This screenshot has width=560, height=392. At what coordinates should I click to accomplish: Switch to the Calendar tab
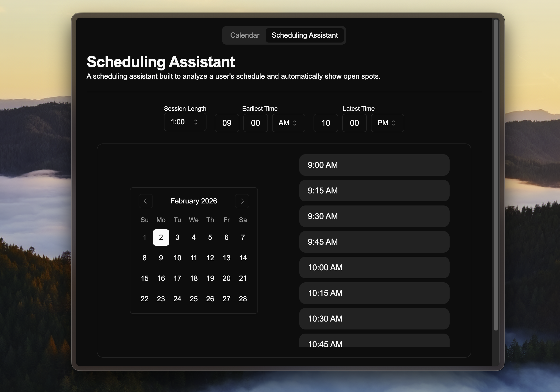click(245, 35)
